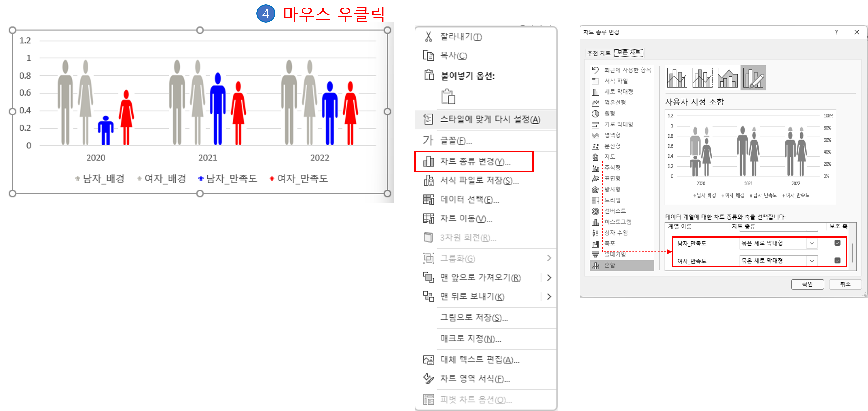Open chart type dropdown for 여자_만족도
868x411 pixels.
coord(812,261)
